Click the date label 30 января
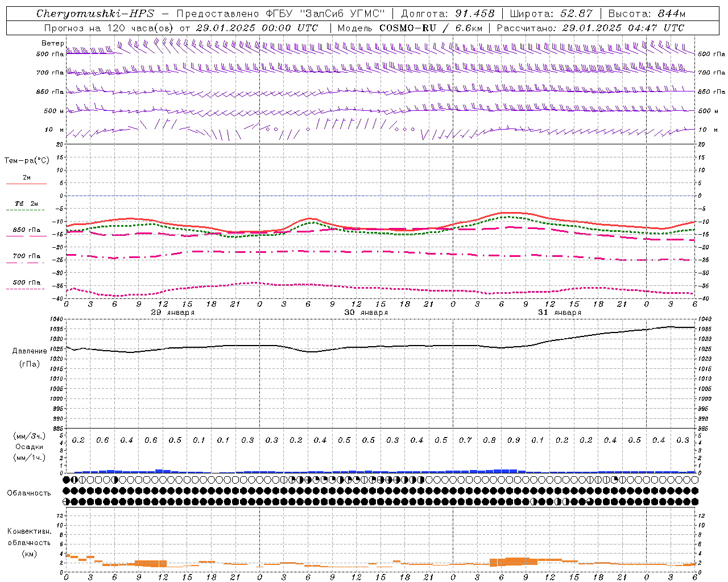728x582 pixels. point(366,313)
